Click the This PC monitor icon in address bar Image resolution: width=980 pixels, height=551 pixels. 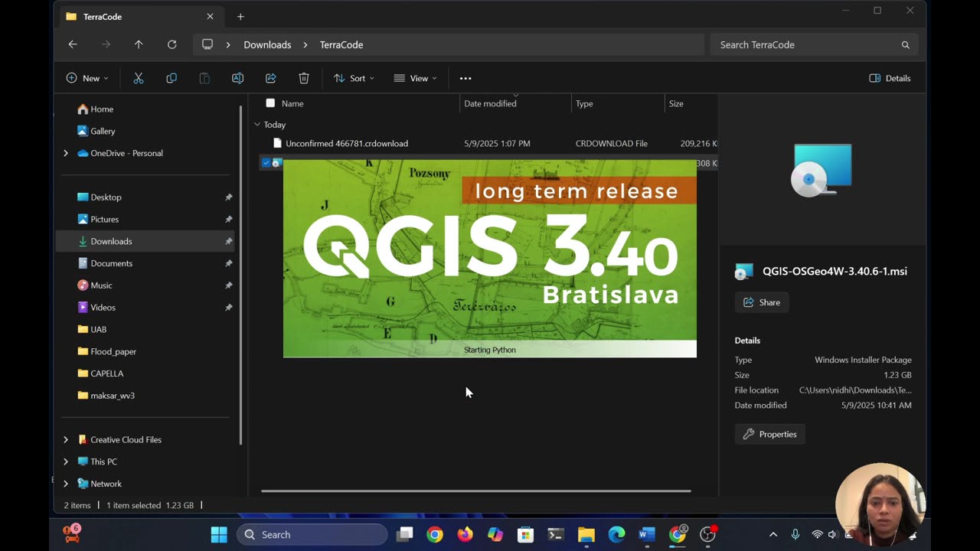point(207,44)
